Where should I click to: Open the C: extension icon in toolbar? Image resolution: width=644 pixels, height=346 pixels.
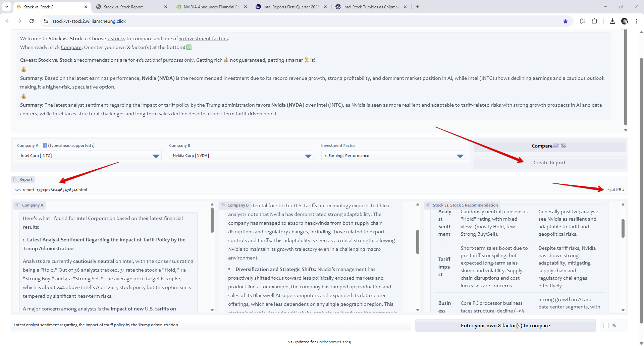tap(582, 21)
